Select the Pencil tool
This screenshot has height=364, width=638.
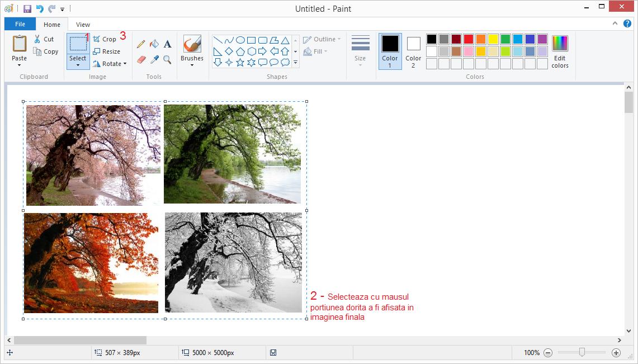coord(141,44)
